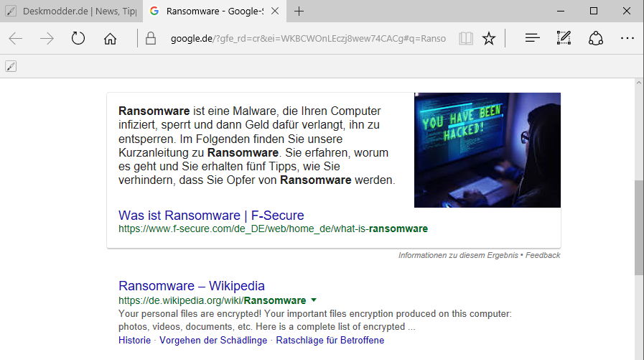Open 'Ransomware – Wikipedia' result
Image resolution: width=644 pixels, height=360 pixels.
click(192, 285)
